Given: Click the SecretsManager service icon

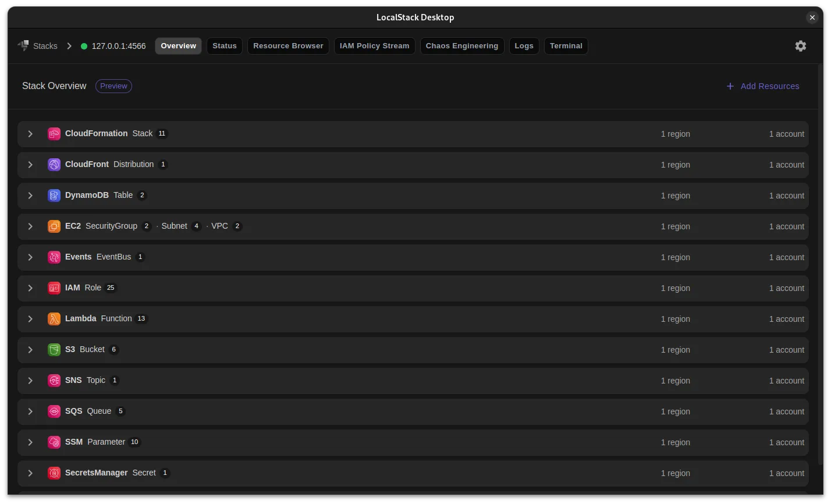Looking at the screenshot, I should (54, 473).
